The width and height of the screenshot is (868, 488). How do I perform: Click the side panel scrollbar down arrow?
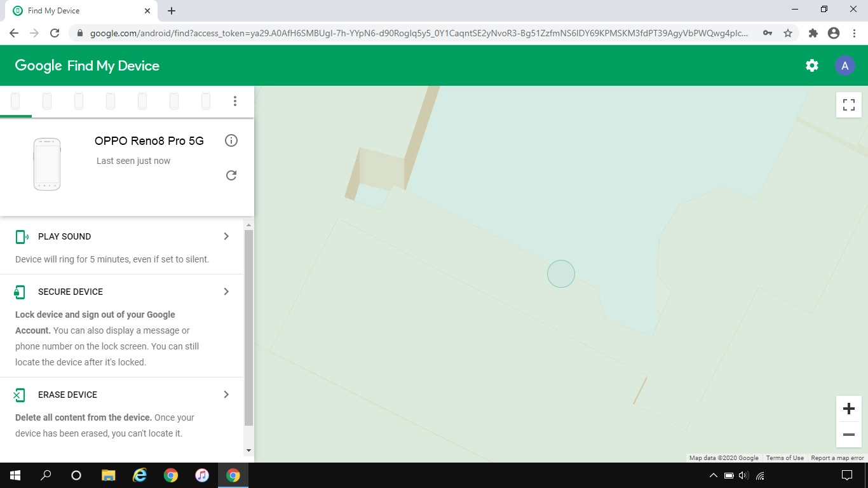point(248,451)
